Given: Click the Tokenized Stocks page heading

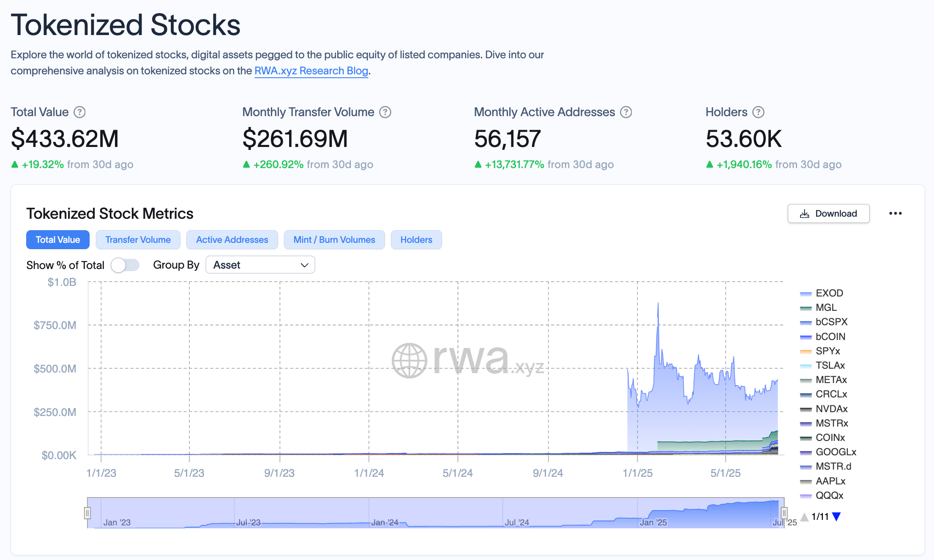Looking at the screenshot, I should (126, 24).
